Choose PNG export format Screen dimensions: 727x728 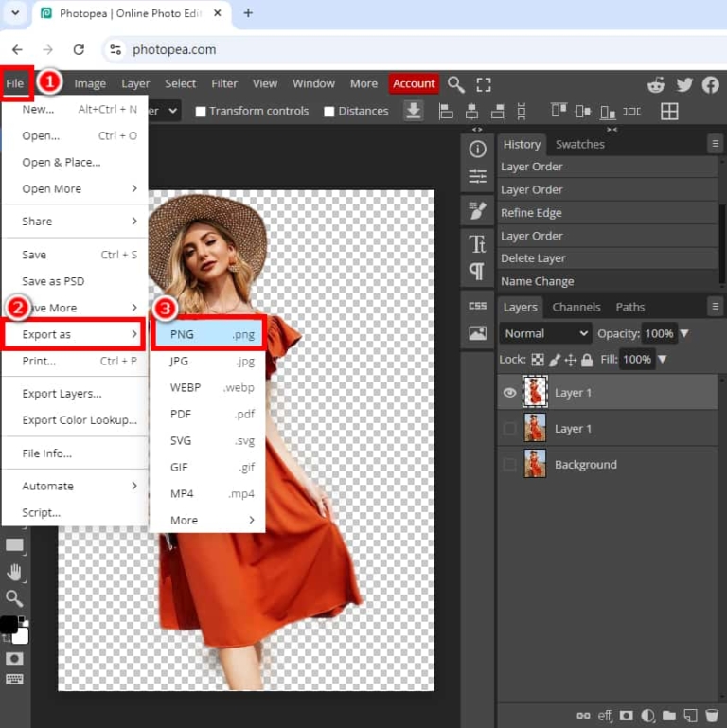(210, 334)
